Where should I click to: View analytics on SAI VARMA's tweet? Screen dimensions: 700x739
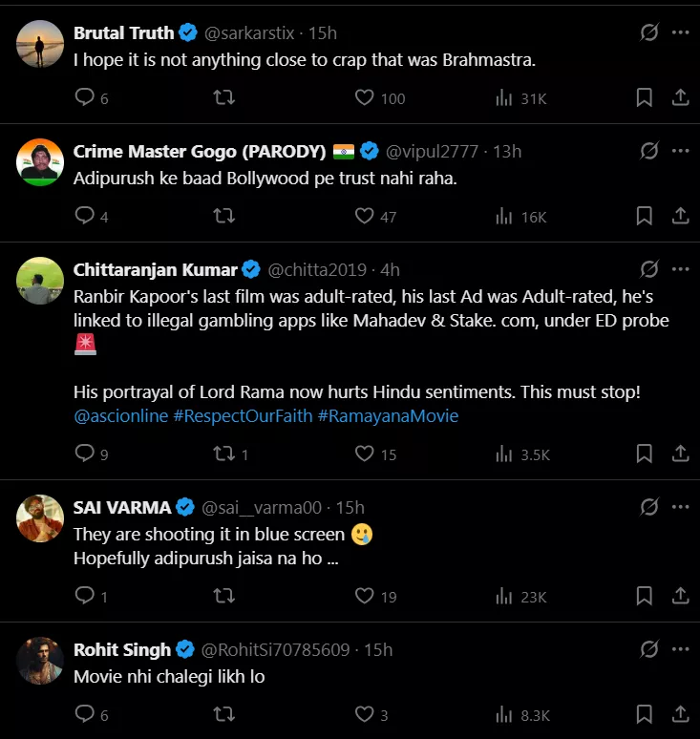504,597
